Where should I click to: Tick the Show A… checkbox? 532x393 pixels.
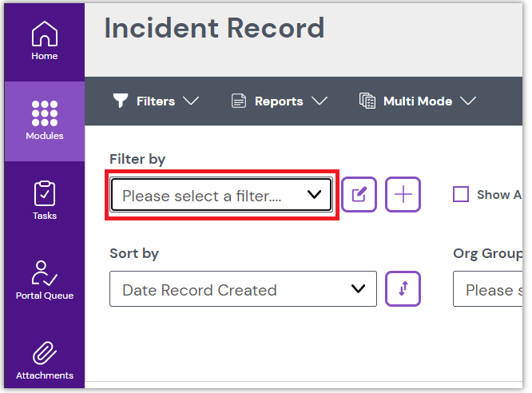pos(461,194)
